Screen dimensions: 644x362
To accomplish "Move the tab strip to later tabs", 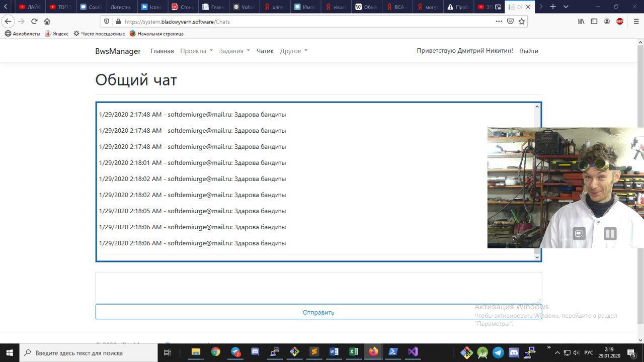I will tap(541, 7).
